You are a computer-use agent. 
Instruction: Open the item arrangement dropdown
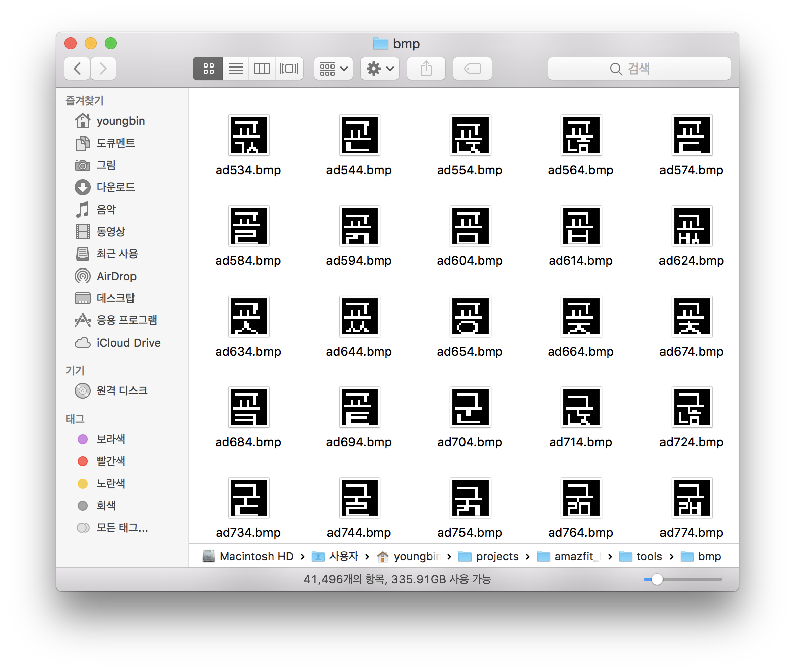pyautogui.click(x=334, y=69)
